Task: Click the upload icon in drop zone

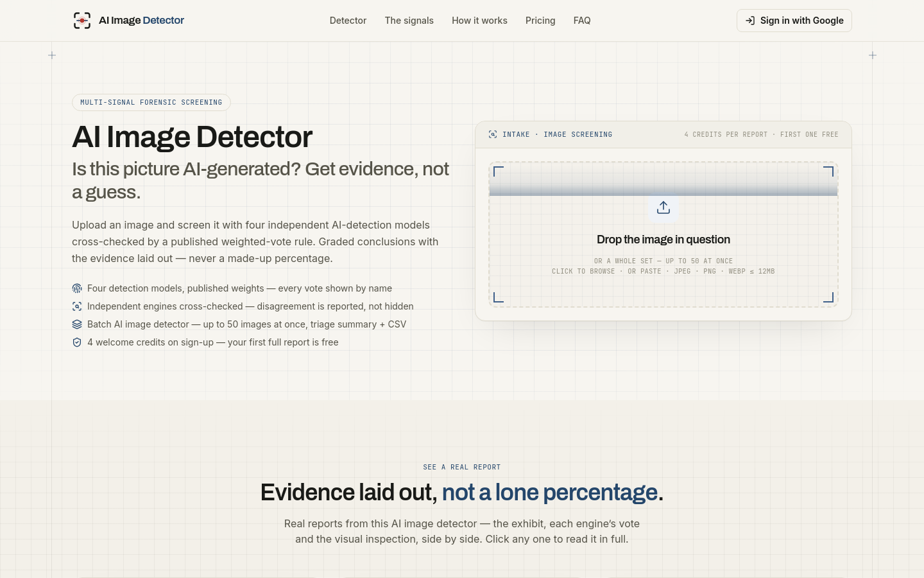Action: point(663,207)
